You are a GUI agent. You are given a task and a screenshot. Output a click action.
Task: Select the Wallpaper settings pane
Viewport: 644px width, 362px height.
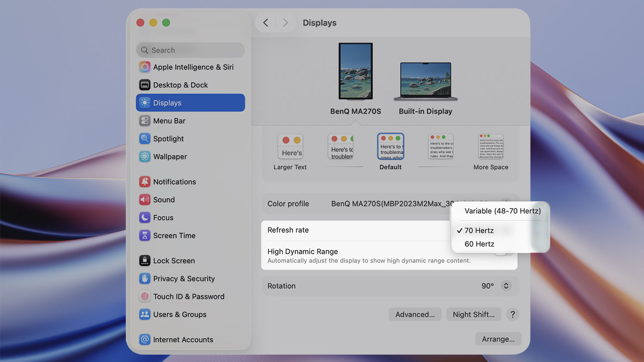point(190,156)
